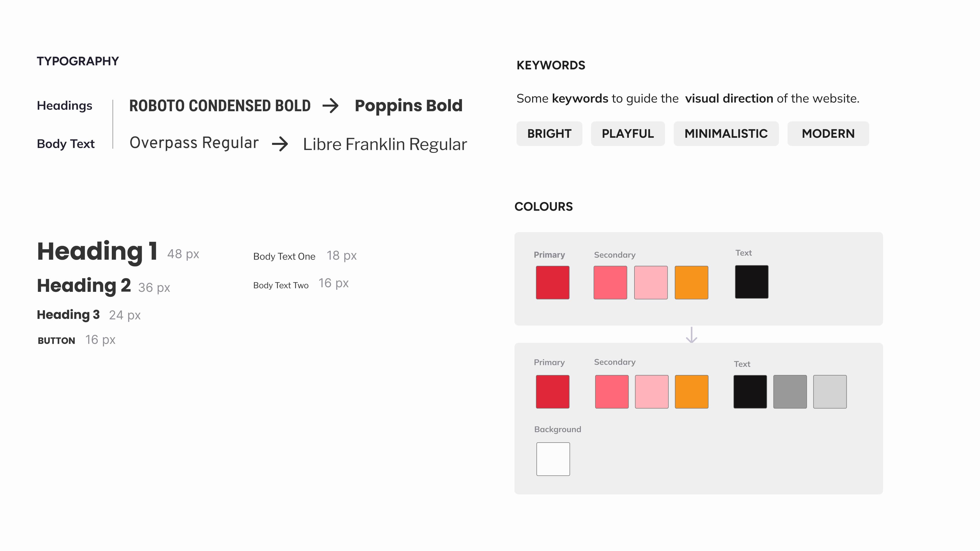Click the arrow after Overpass Regular
Screen dimensions: 980x551
point(280,144)
